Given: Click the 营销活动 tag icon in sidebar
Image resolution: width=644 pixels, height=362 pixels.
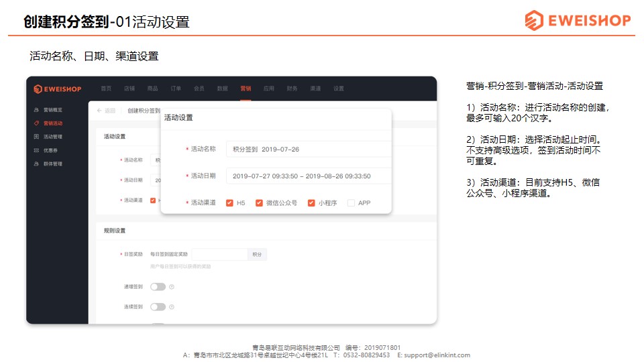Looking at the screenshot, I should (36, 123).
